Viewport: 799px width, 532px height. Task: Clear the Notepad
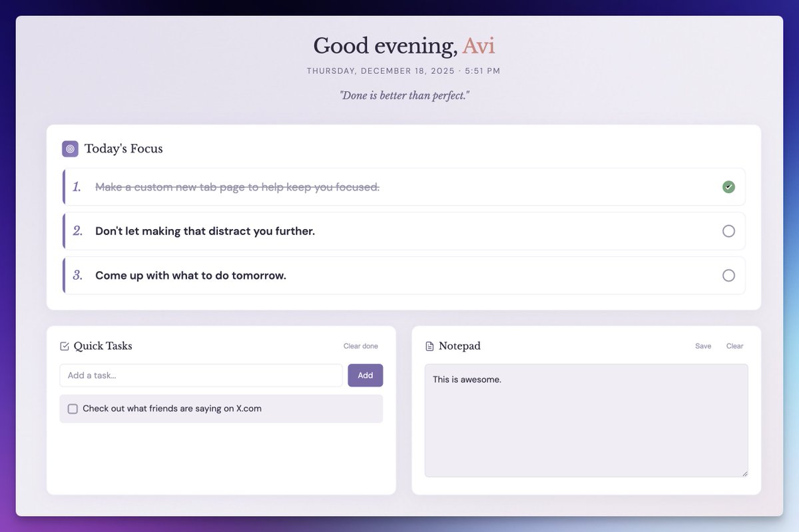click(735, 346)
